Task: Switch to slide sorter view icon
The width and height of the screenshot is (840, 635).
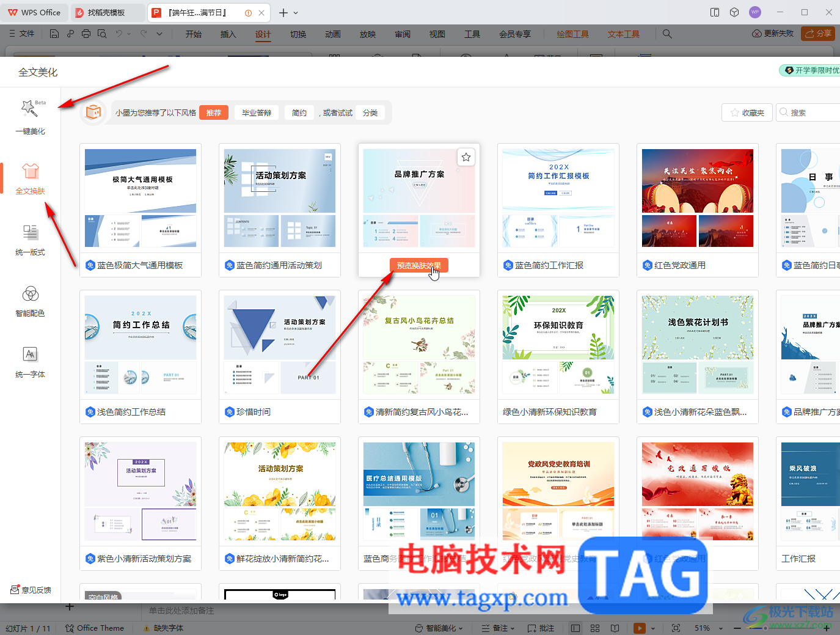Action: (595, 628)
